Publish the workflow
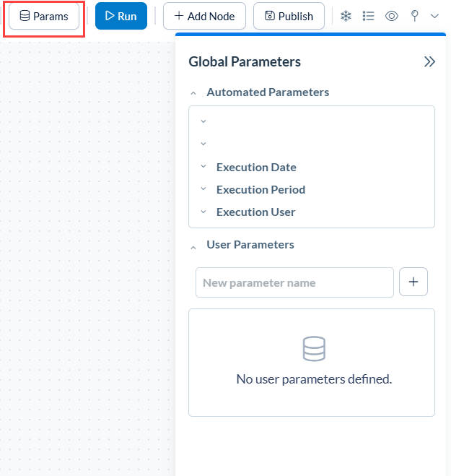Image resolution: width=451 pixels, height=476 pixels. pos(289,16)
